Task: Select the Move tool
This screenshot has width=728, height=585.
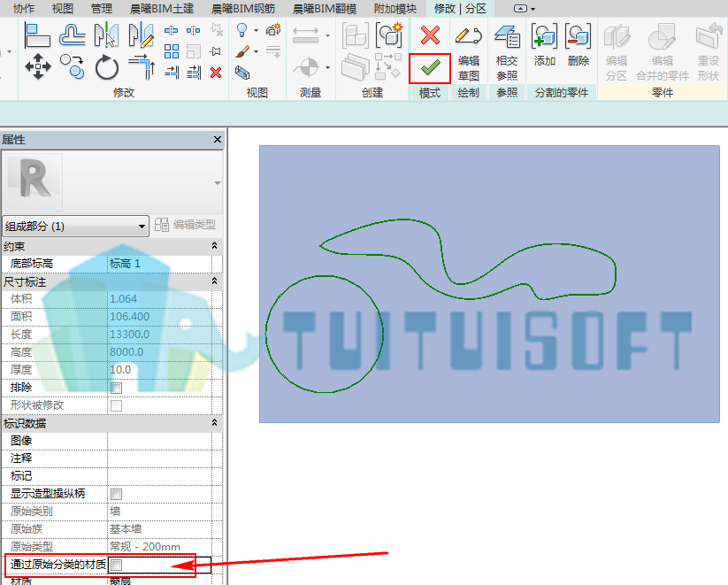Action: (x=38, y=67)
